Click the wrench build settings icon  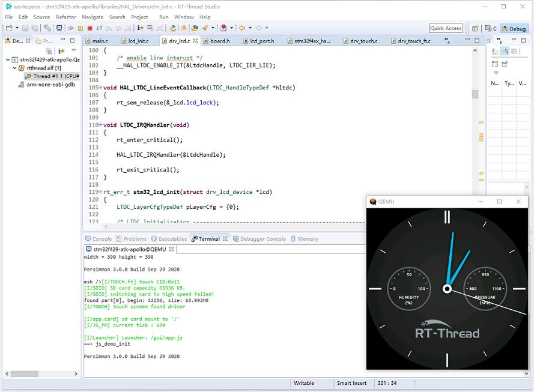47,28
